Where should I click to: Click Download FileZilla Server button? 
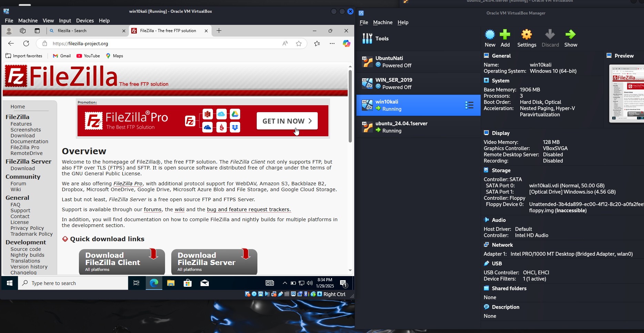[x=214, y=262]
